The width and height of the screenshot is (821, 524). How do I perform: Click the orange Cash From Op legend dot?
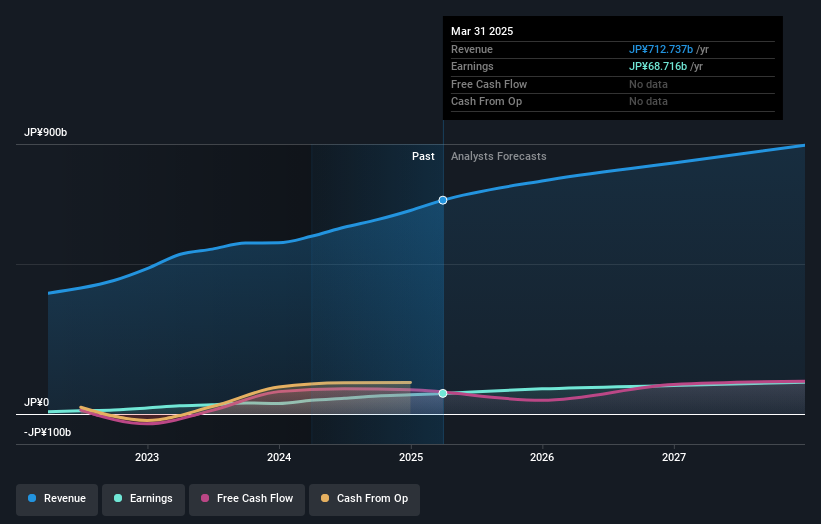click(x=325, y=498)
